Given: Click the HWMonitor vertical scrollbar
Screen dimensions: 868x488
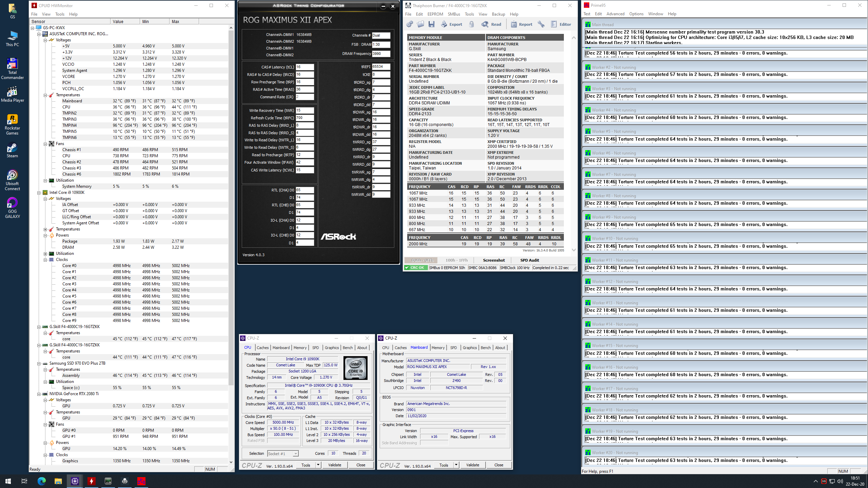Looking at the screenshot, I should click(x=231, y=208).
